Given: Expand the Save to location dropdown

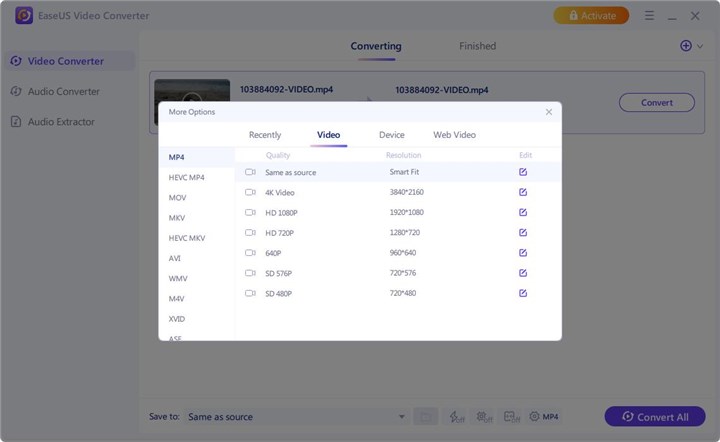Looking at the screenshot, I should (x=402, y=417).
